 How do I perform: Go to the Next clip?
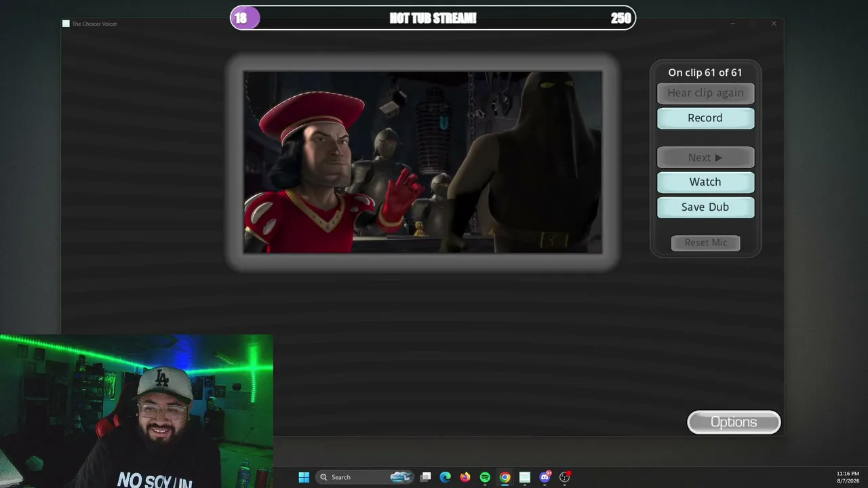pos(705,157)
